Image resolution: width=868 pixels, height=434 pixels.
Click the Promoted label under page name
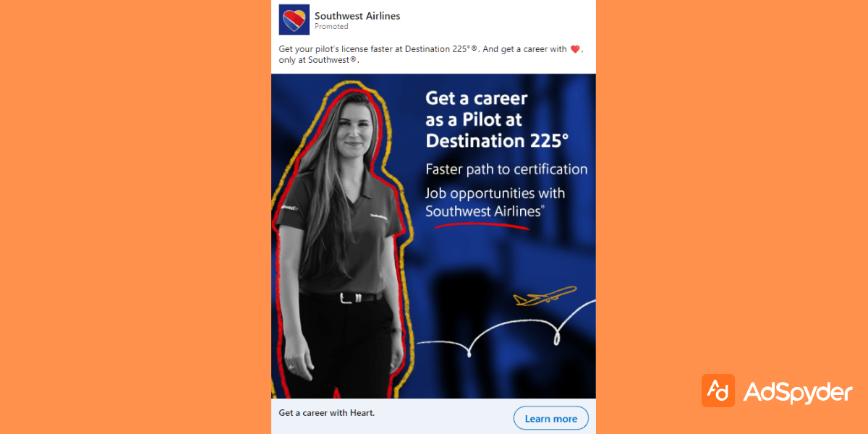pos(331,27)
